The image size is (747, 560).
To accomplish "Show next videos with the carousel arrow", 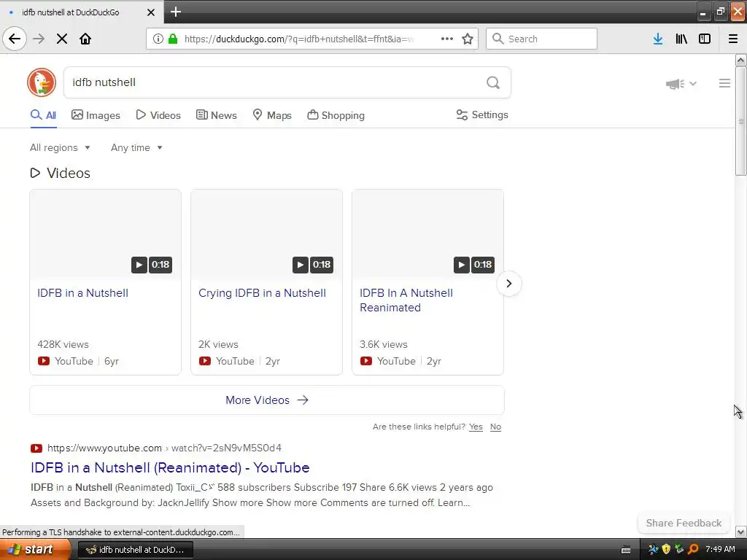I will pyautogui.click(x=508, y=284).
